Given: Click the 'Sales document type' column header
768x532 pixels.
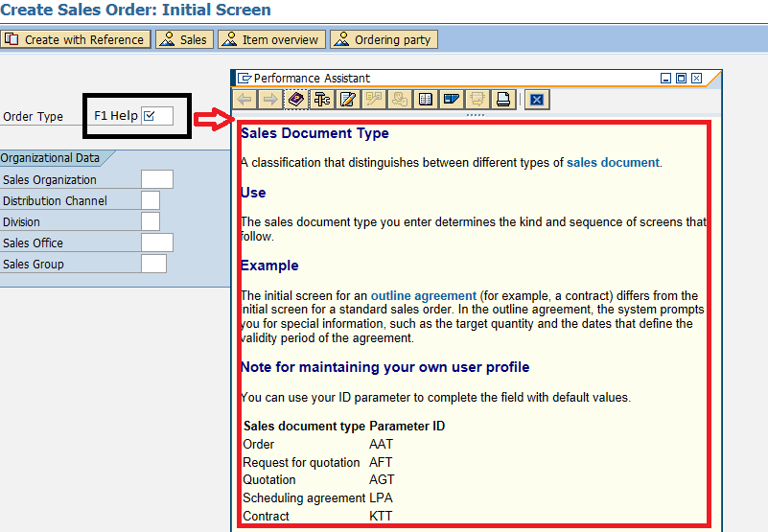Looking at the screenshot, I should (304, 427).
